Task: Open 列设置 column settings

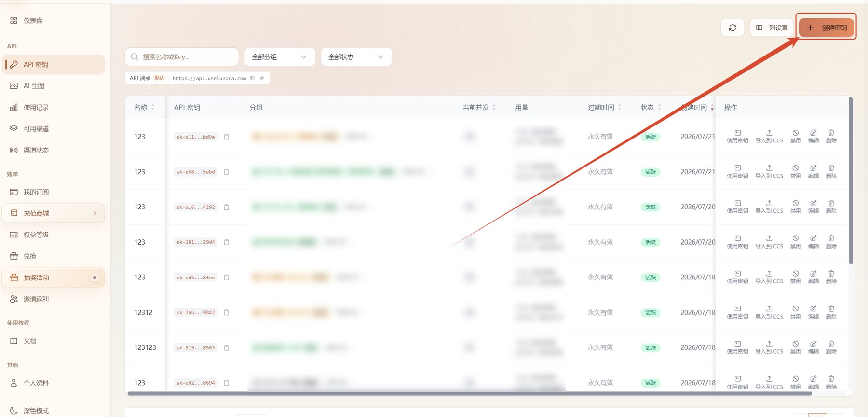Action: pyautogui.click(x=772, y=28)
